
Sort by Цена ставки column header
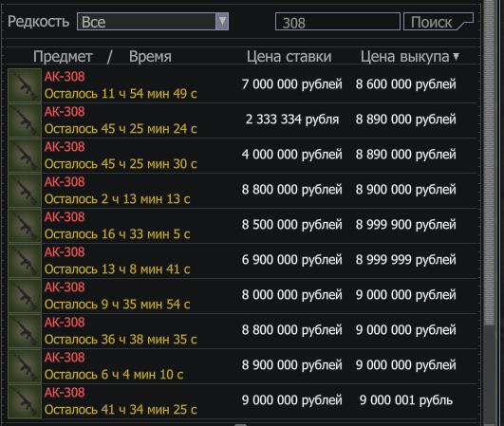click(289, 57)
